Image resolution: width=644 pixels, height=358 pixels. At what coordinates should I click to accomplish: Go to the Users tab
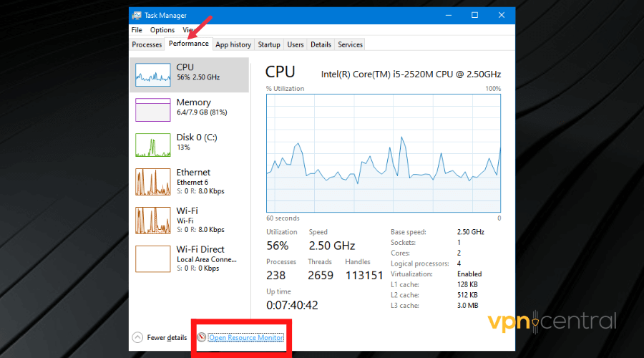coord(296,44)
